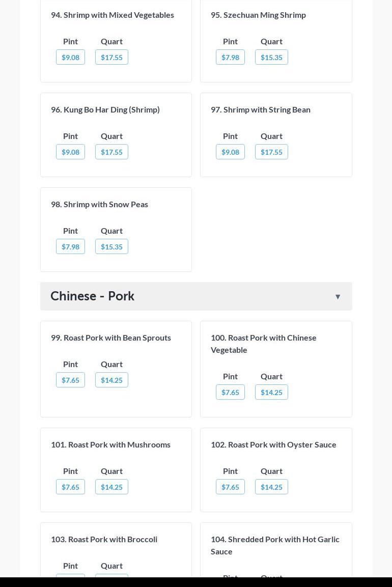Choose Pint $7.98 for Szechuan Ming Shrimp
This screenshot has height=587, width=392.
pyautogui.click(x=230, y=57)
